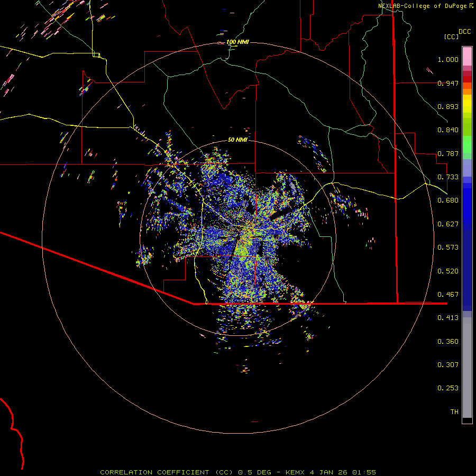Pick the dark red segment of the color scale

tap(467, 79)
